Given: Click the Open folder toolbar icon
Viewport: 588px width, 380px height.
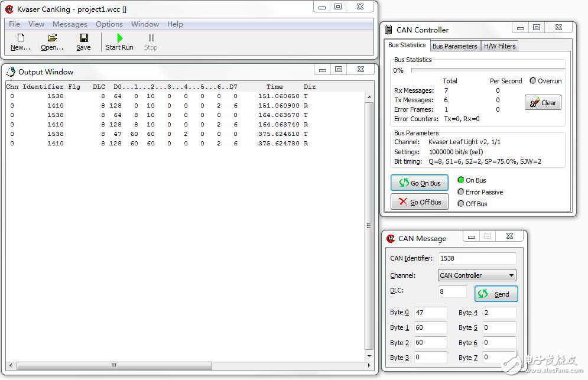Looking at the screenshot, I should pyautogui.click(x=52, y=38).
